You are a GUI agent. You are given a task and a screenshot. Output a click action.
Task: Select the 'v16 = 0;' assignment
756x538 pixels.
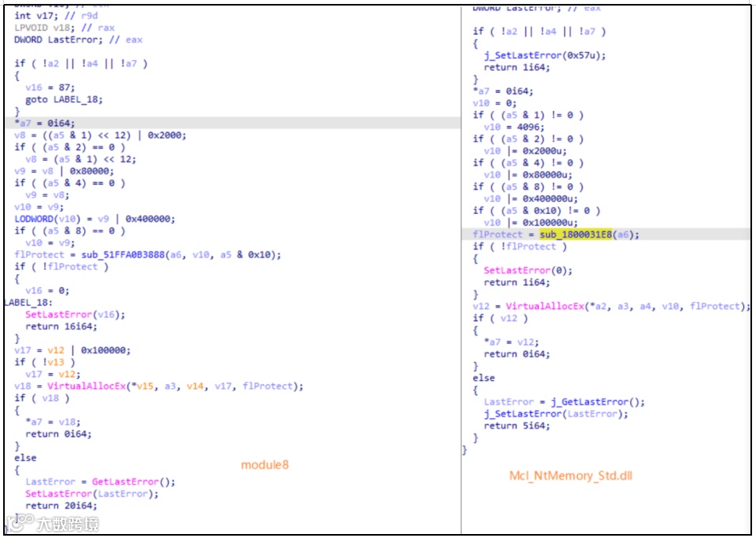(x=48, y=291)
